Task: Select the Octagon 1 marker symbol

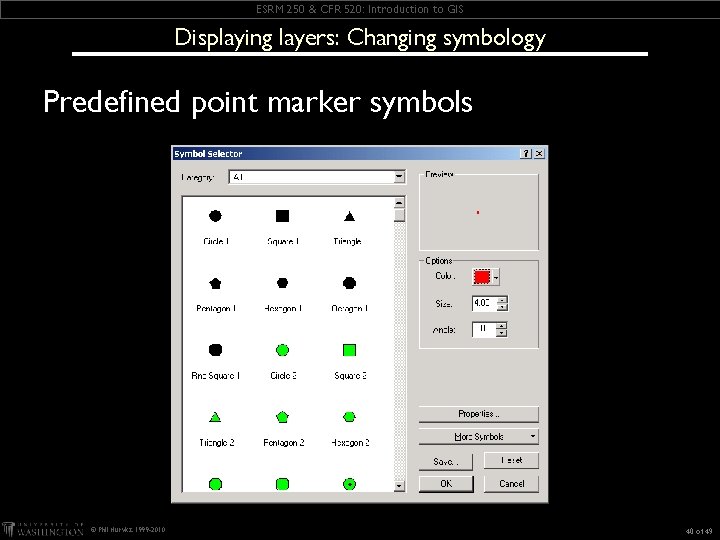Action: tap(349, 283)
